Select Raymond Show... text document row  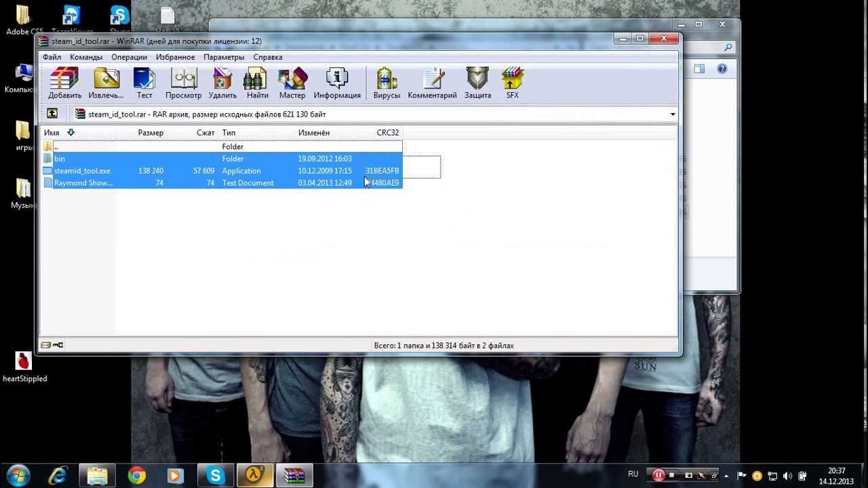pos(222,183)
